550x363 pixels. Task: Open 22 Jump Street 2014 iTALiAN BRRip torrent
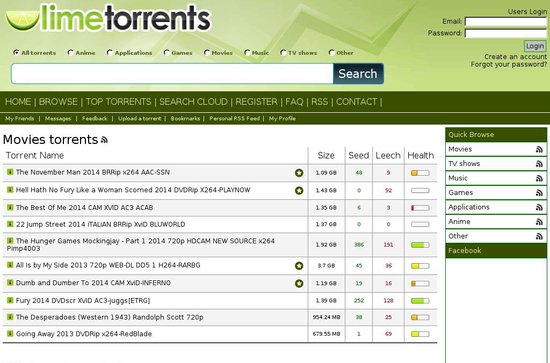pyautogui.click(x=100, y=224)
